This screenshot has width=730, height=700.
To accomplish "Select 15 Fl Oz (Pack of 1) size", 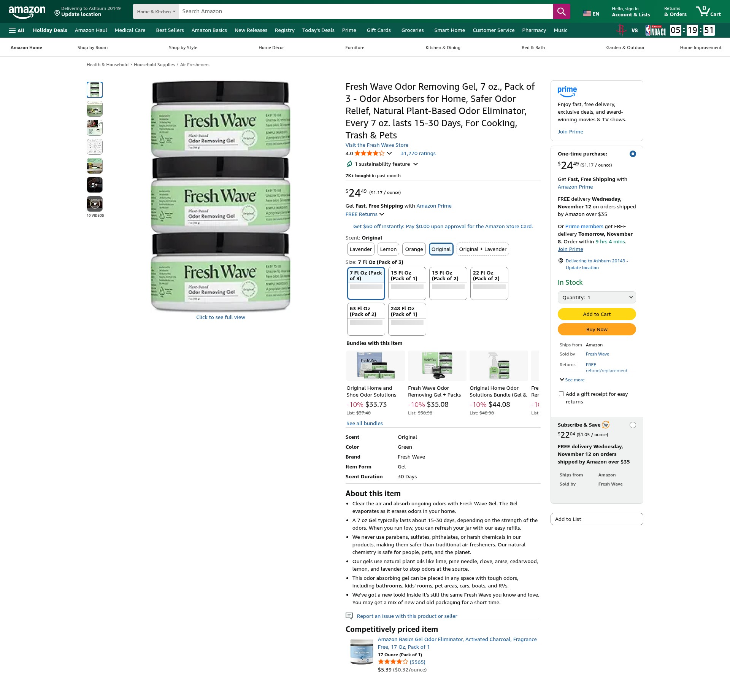I will tap(407, 284).
